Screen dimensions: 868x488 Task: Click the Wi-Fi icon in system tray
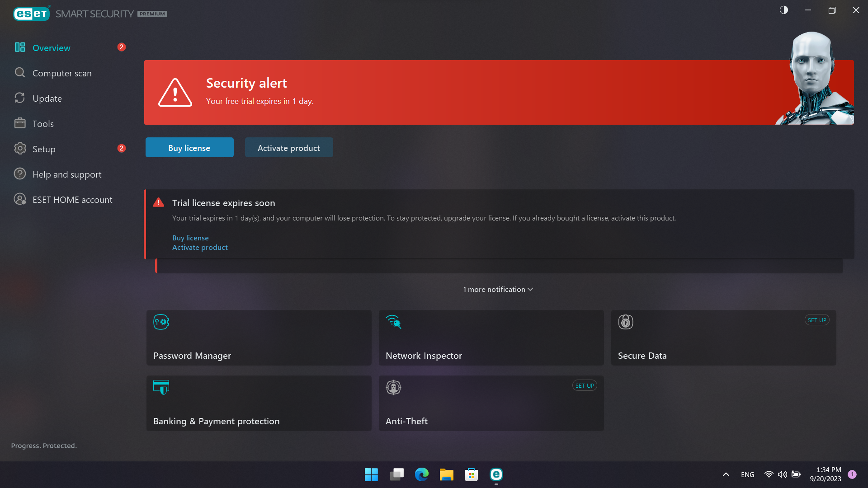[x=769, y=474]
